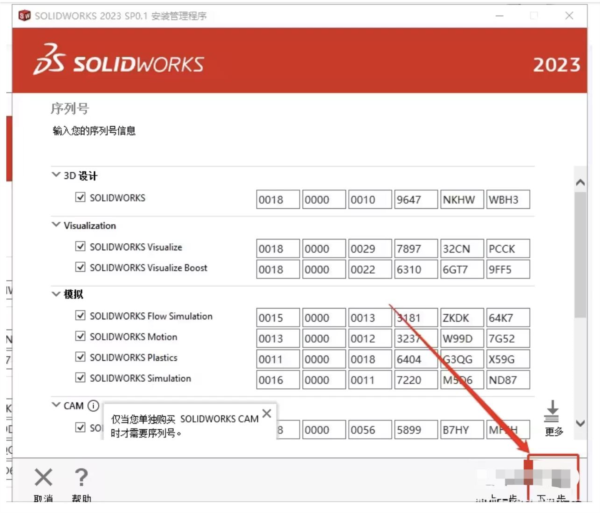The height and width of the screenshot is (513, 600).
Task: Collapse the CAM section
Action: [x=56, y=405]
